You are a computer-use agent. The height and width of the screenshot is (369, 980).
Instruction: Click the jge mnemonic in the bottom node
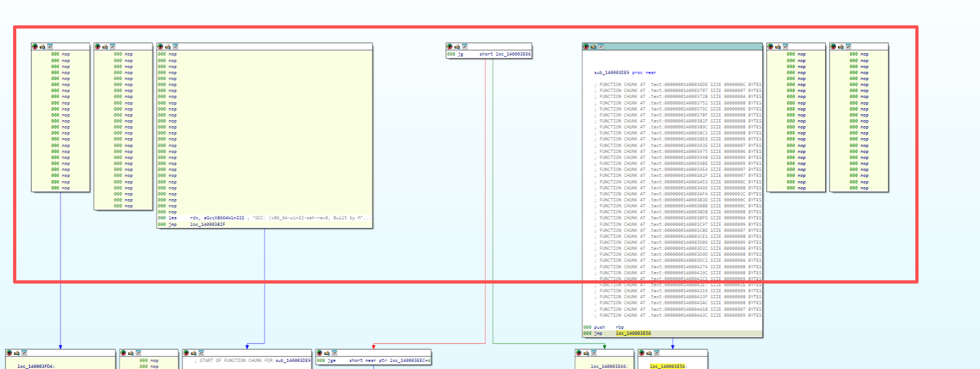332,360
